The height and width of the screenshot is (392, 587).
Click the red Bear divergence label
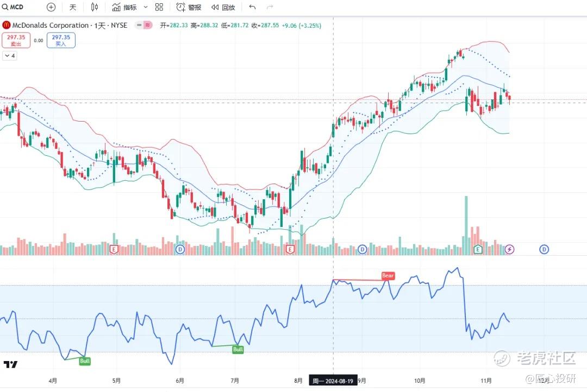pos(388,276)
